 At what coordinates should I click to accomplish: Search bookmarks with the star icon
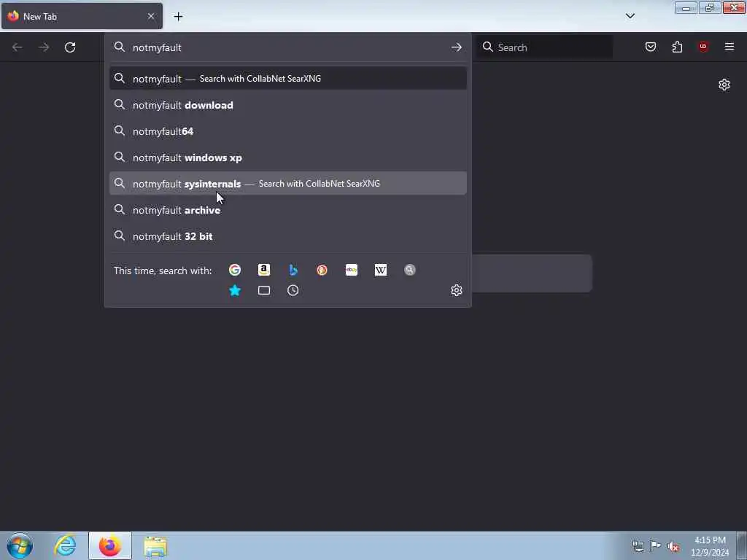235,290
